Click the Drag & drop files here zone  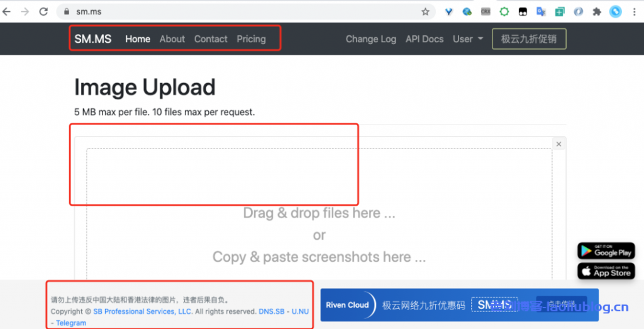tap(319, 213)
